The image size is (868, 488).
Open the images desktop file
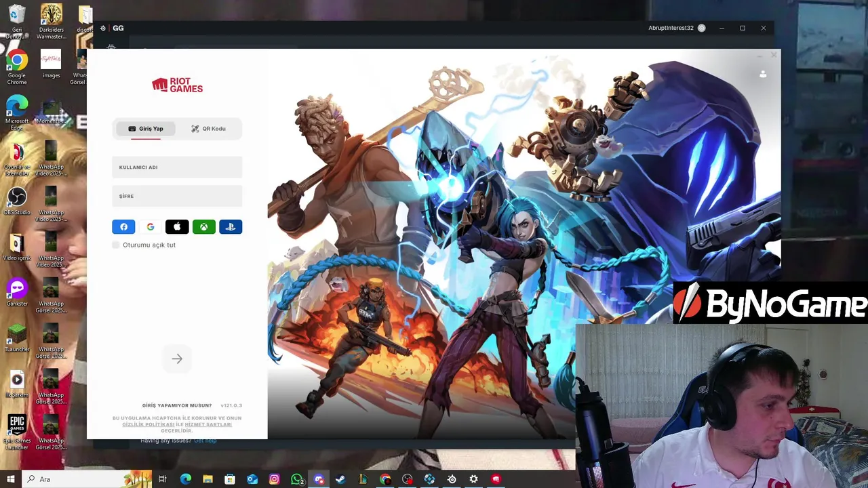coord(51,64)
